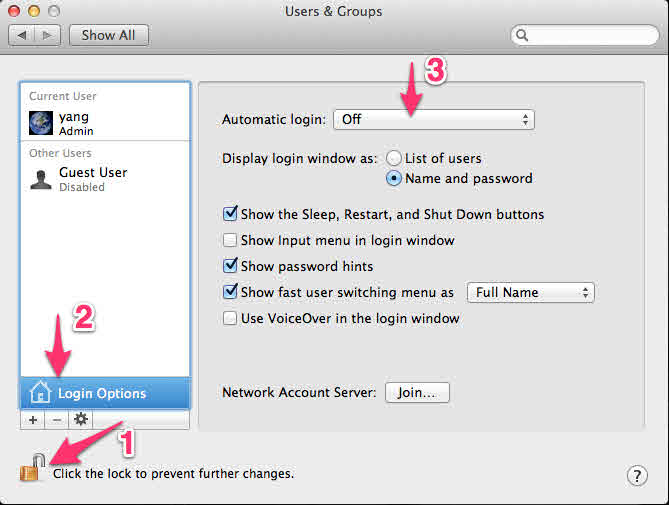Uncheck Show password hints

click(230, 266)
